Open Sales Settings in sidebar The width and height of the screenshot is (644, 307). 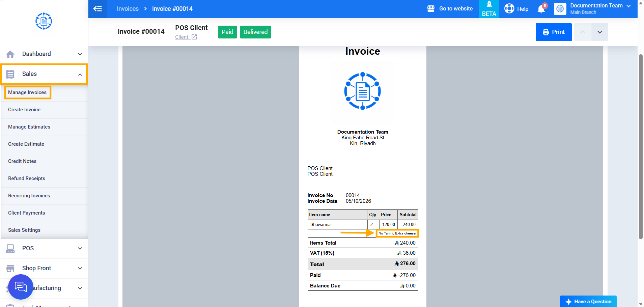click(x=24, y=230)
